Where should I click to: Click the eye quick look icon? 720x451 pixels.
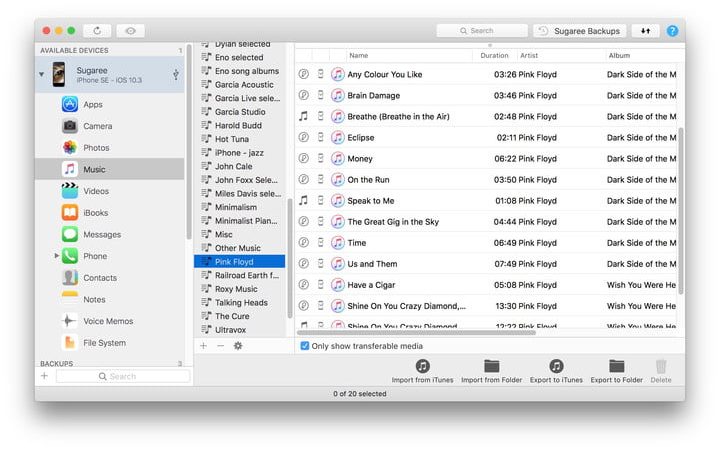coord(130,31)
